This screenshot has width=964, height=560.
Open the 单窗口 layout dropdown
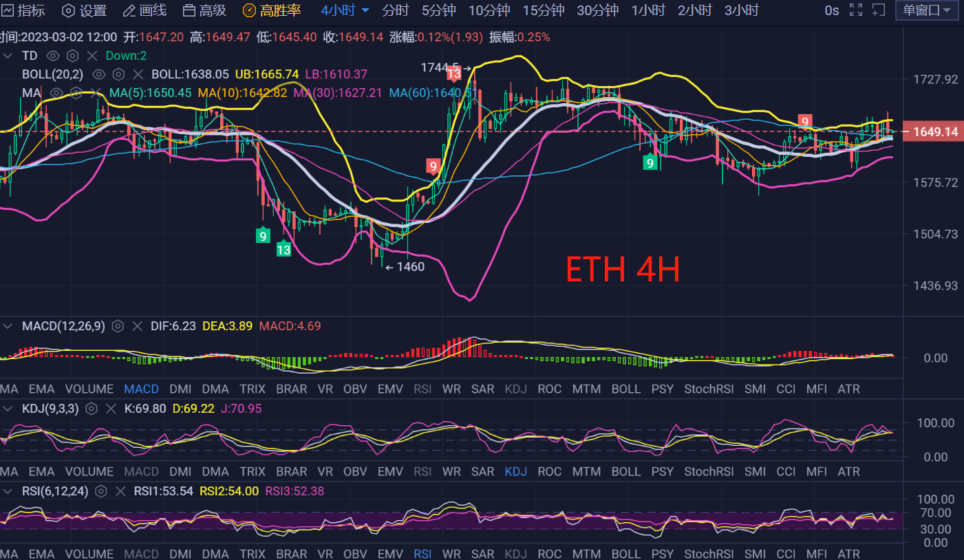tap(925, 10)
